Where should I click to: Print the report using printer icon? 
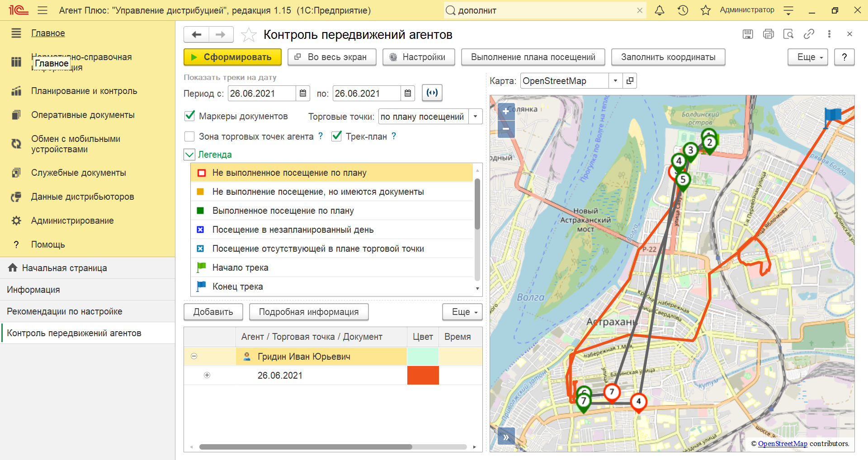click(768, 34)
